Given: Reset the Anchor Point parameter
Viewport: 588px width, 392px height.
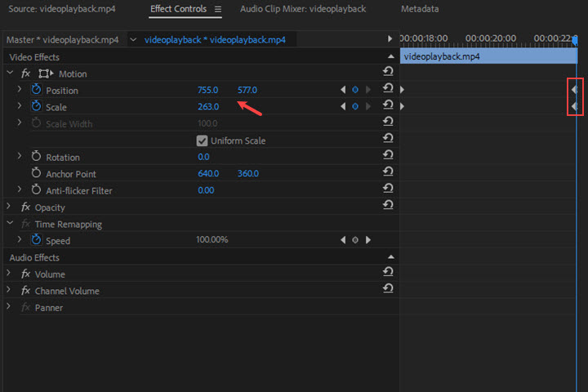Looking at the screenshot, I should point(388,171).
